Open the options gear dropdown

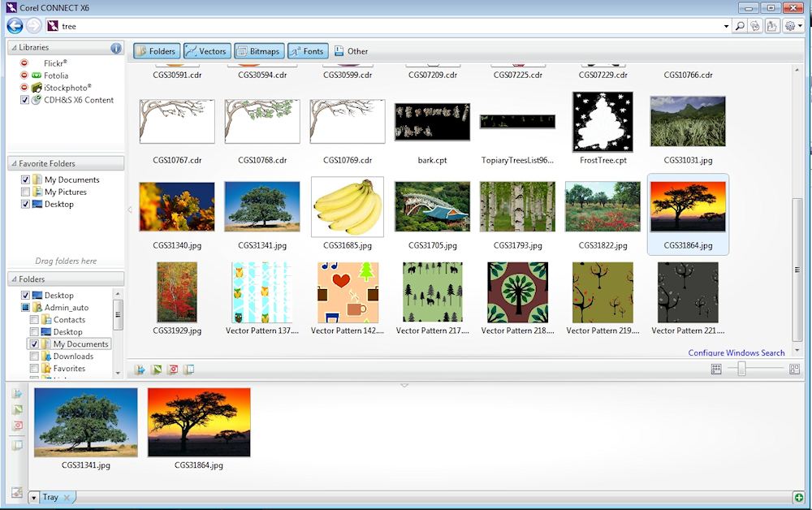tap(793, 26)
